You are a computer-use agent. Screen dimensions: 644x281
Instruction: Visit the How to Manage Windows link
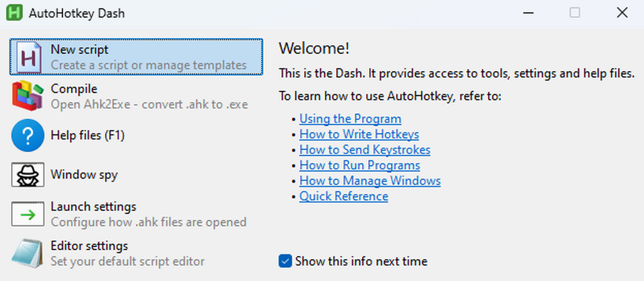370,181
